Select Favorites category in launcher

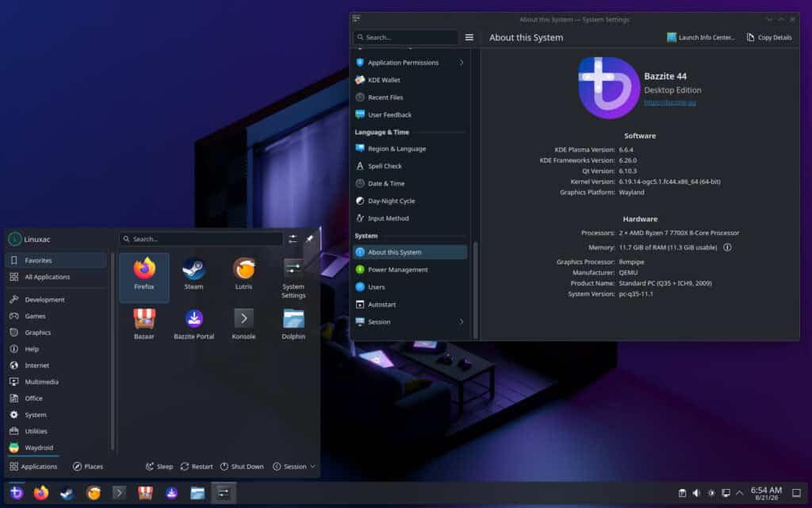56,260
